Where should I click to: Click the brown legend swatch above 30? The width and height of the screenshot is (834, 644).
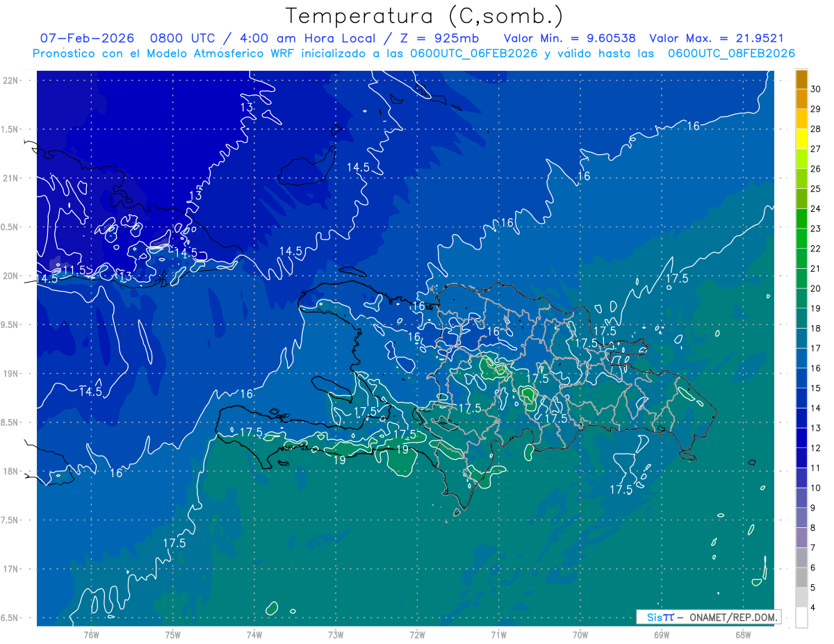point(801,79)
